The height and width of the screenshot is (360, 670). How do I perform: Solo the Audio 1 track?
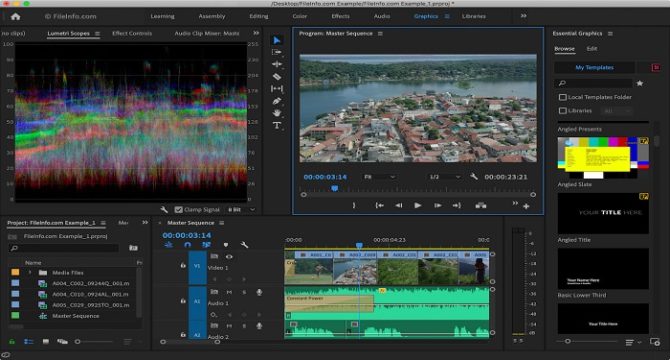coord(244,292)
